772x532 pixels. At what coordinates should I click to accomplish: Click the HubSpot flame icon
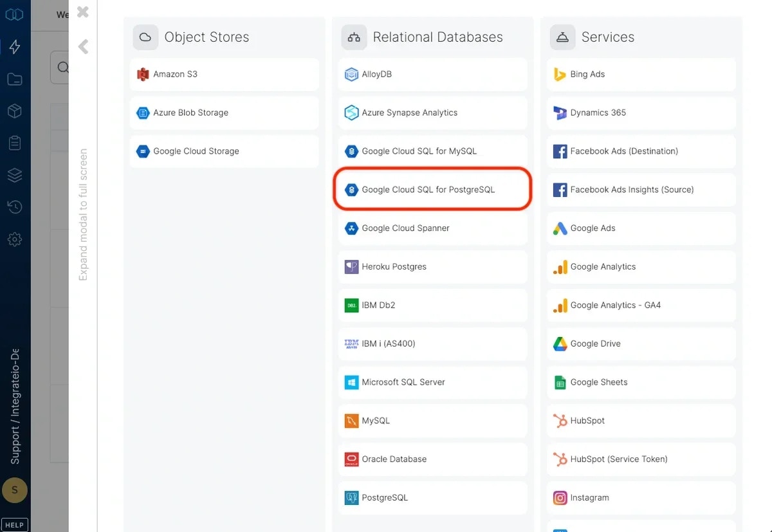point(560,421)
